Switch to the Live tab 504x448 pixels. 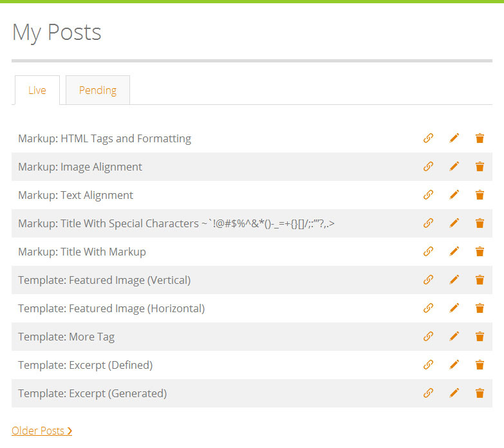pos(37,90)
